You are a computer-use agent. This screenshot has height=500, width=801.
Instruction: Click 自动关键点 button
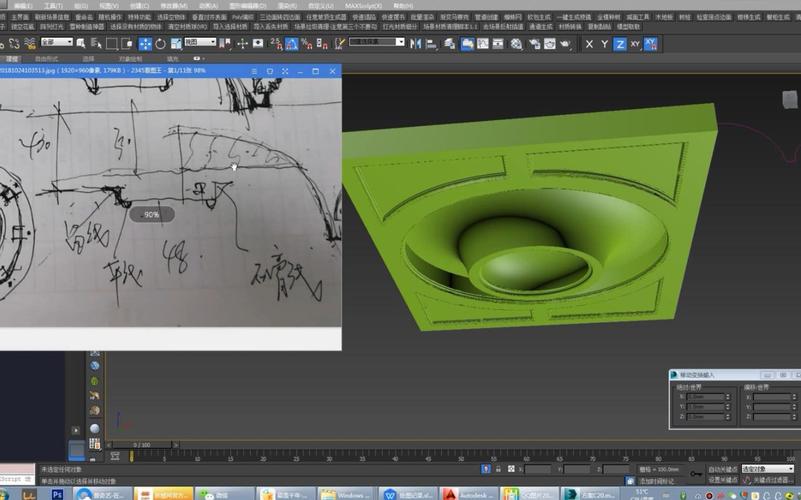point(722,469)
